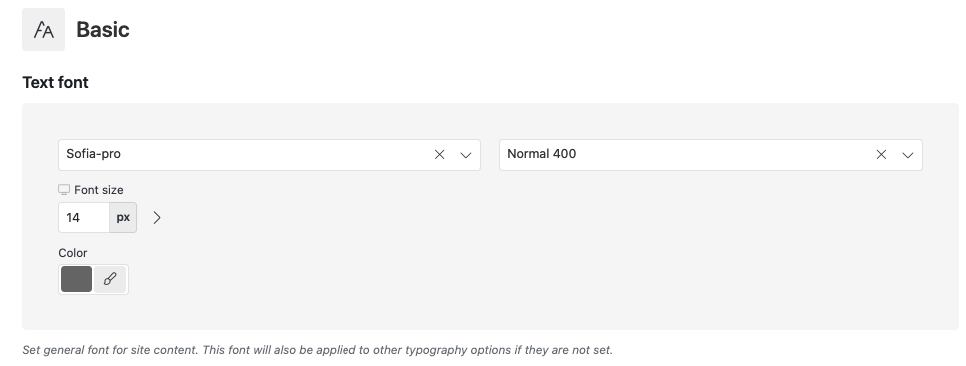The height and width of the screenshot is (366, 966).
Task: Change the px unit selector
Action: coord(123,218)
